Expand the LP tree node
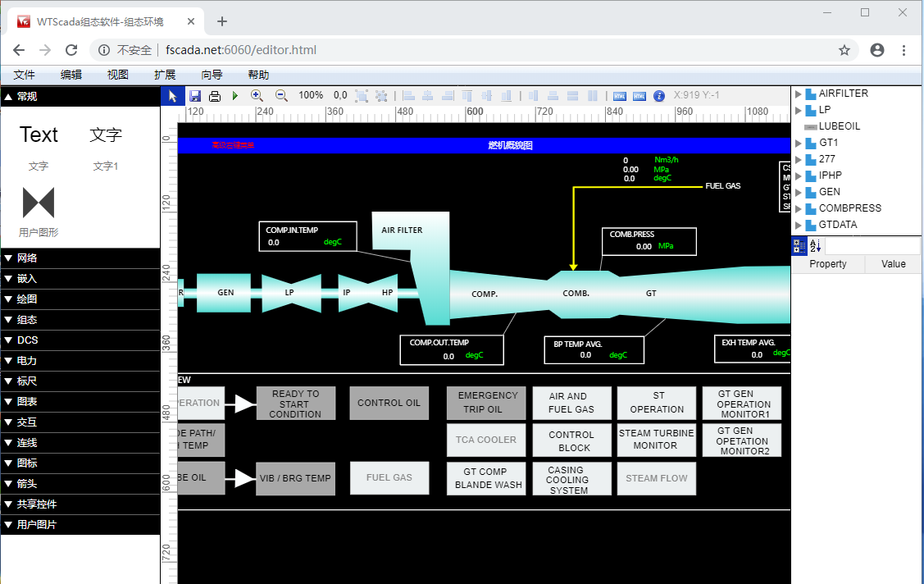Viewport: 924px width, 584px height. pos(798,110)
